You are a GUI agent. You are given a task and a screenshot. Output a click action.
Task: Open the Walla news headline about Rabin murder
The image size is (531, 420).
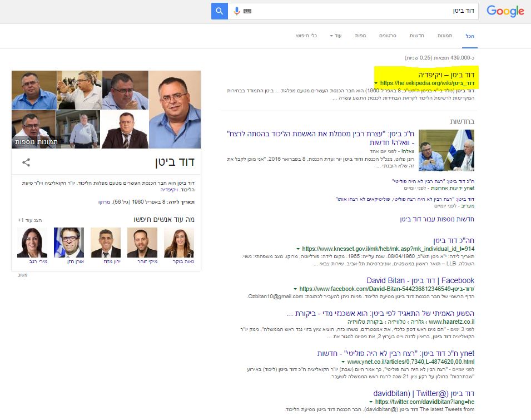pos(320,138)
